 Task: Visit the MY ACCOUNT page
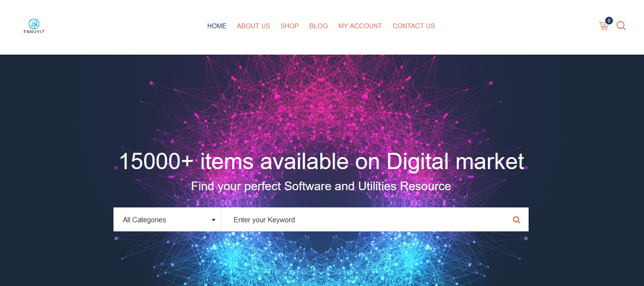[x=360, y=26]
